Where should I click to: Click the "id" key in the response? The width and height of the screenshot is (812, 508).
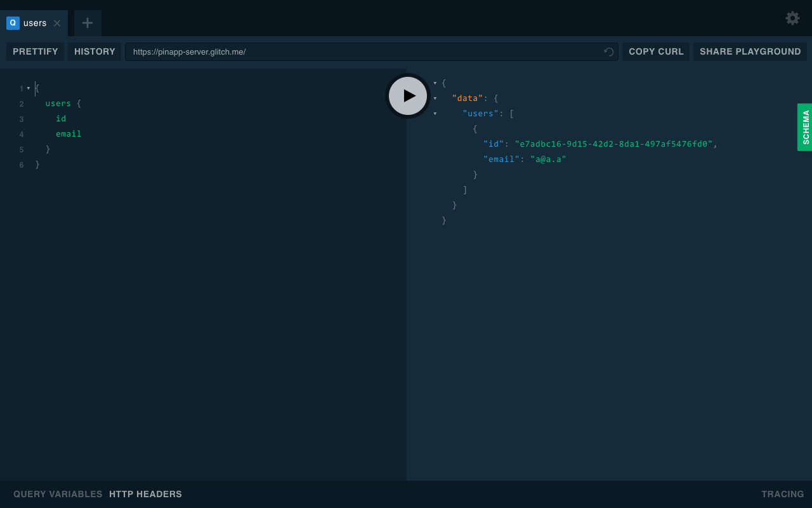pyautogui.click(x=494, y=144)
